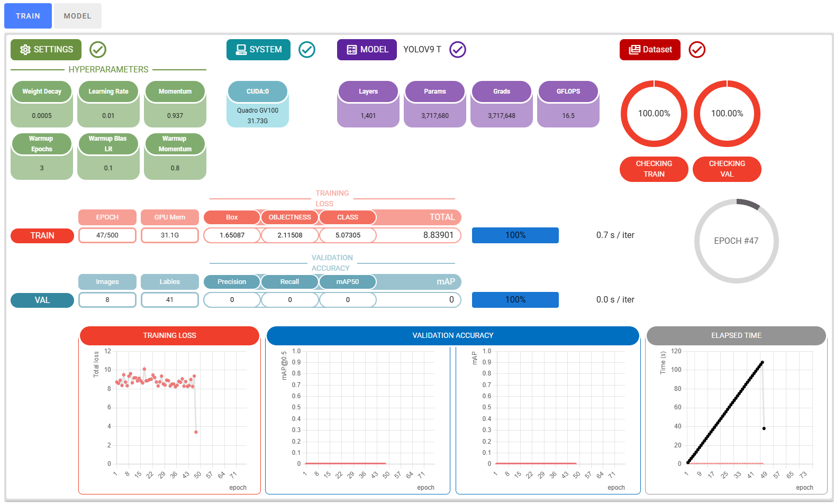Select the Warmup Bias LR card
The image size is (834, 504).
108,157
